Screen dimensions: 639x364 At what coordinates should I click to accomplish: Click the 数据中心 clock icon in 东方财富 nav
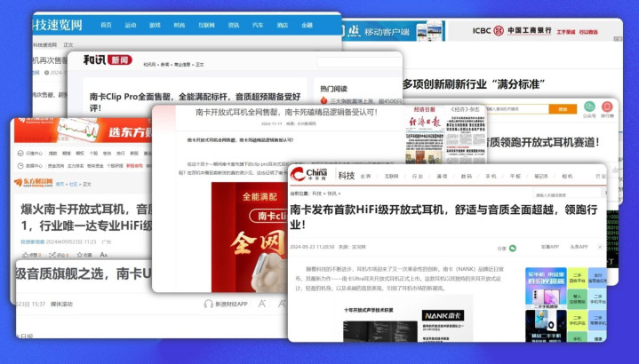pos(20,166)
